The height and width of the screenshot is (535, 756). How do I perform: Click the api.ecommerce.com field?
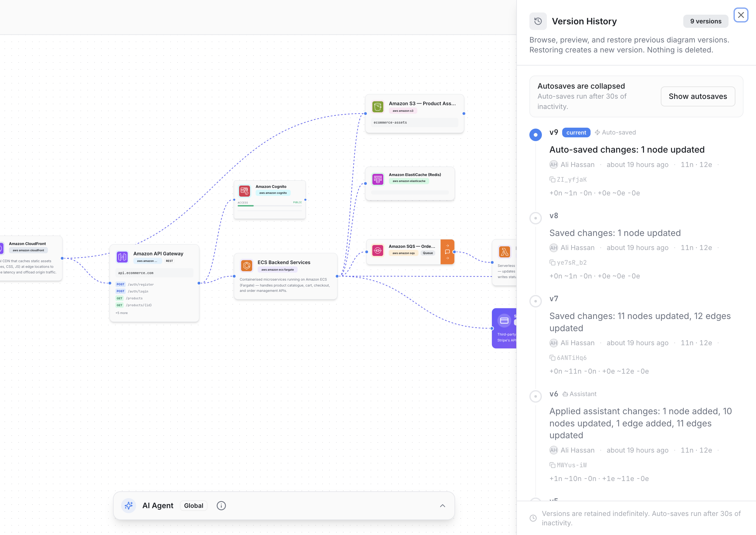pos(154,273)
